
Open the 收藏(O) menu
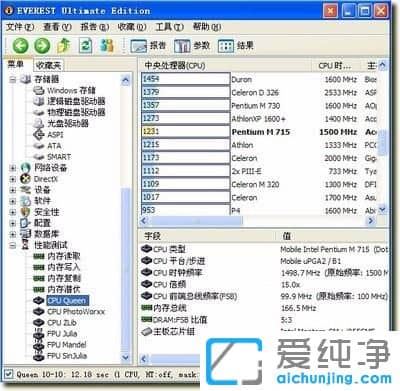pyautogui.click(x=132, y=27)
